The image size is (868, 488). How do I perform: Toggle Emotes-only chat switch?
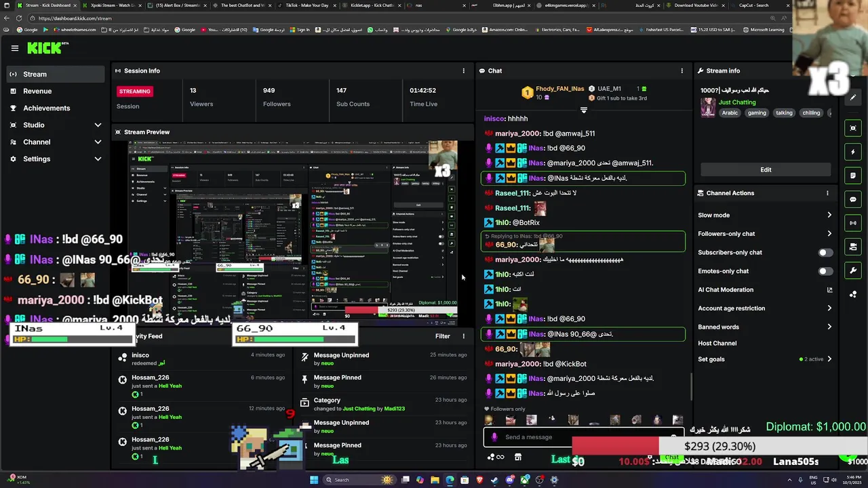(x=825, y=271)
